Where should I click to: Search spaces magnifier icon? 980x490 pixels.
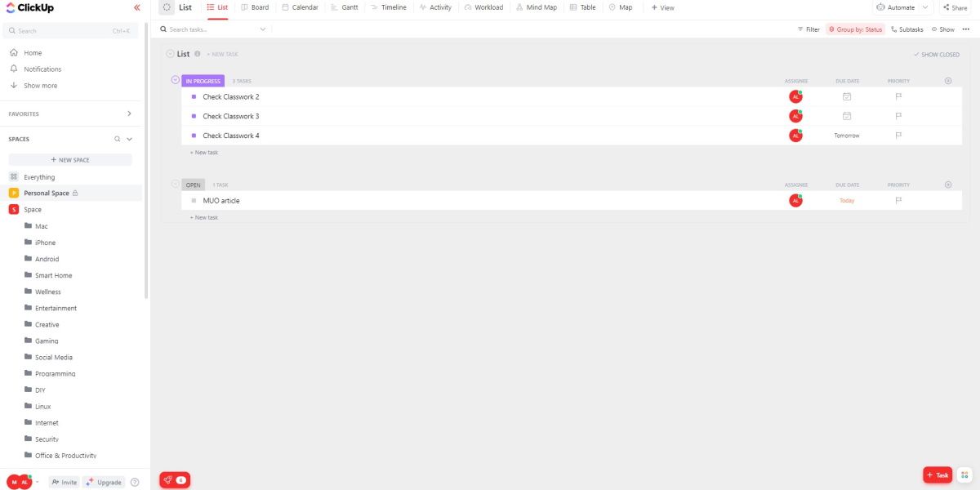118,139
